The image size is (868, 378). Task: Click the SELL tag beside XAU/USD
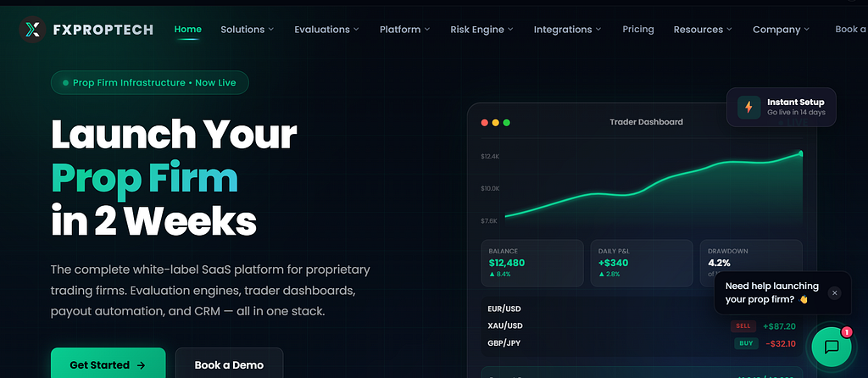[x=743, y=326]
